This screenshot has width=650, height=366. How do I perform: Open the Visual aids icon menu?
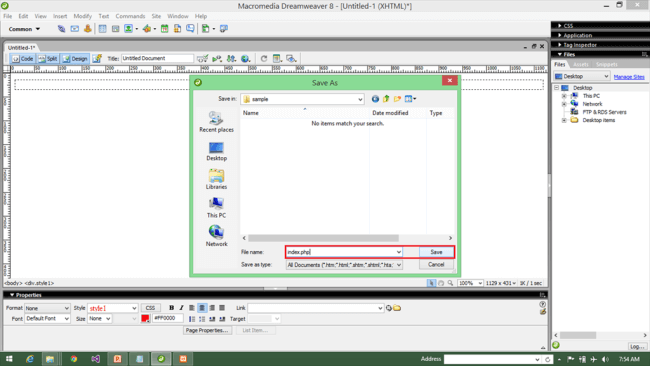291,58
